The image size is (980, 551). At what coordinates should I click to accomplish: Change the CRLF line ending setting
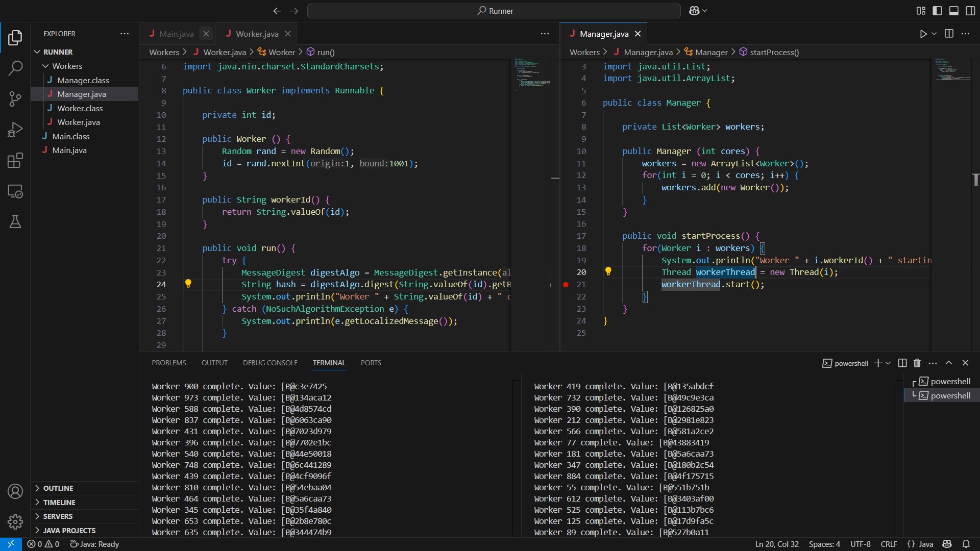point(889,544)
